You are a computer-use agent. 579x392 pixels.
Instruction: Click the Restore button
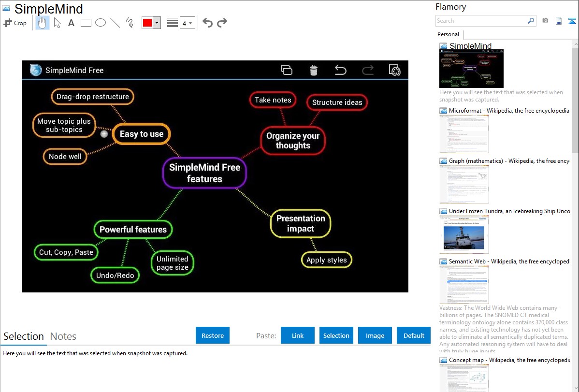coord(213,335)
